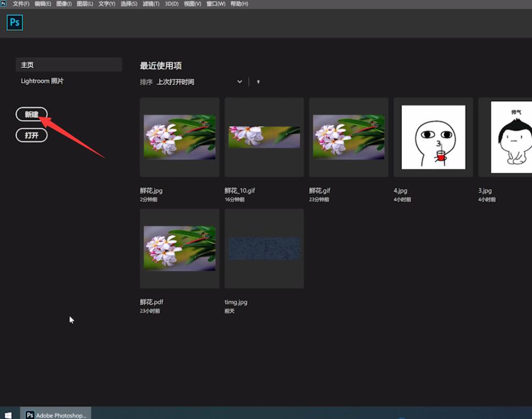Open the 鲜花.jpg thumbnail
Image resolution: width=532 pixels, height=419 pixels.
pyautogui.click(x=179, y=137)
